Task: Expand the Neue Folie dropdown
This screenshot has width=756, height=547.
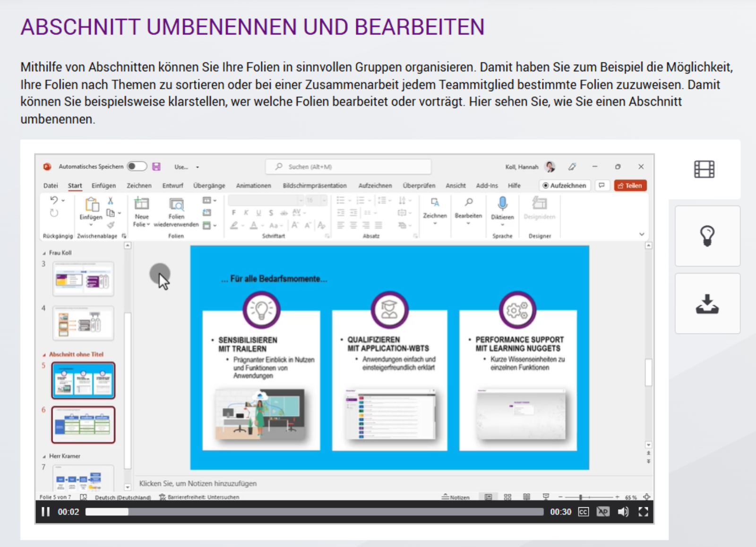Action: pos(141,224)
